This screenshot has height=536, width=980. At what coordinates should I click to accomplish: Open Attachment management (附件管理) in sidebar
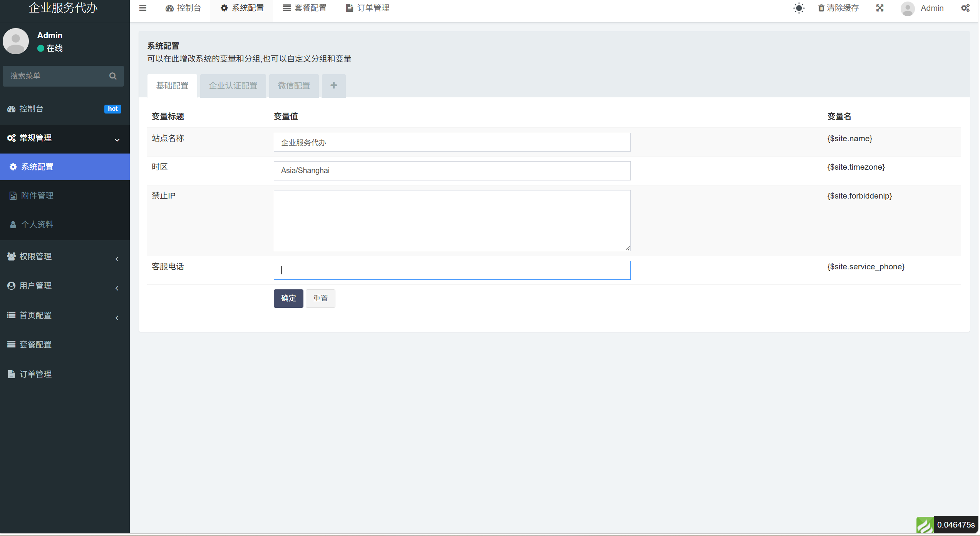[37, 196]
